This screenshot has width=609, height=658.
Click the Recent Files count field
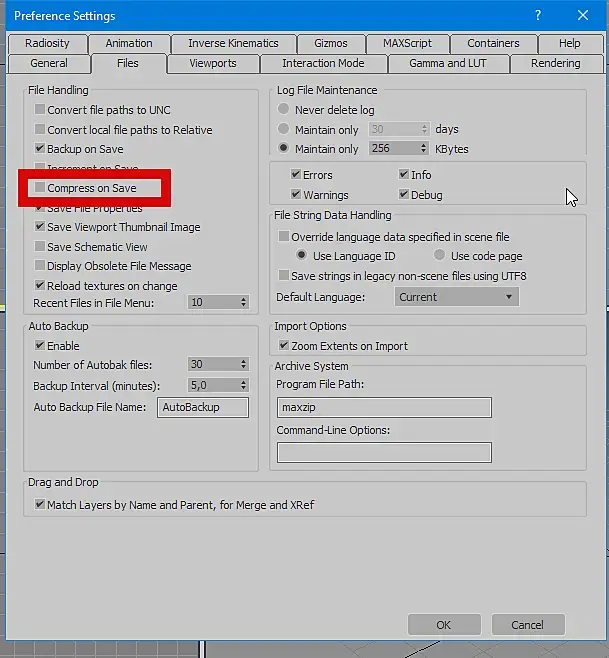coord(212,302)
